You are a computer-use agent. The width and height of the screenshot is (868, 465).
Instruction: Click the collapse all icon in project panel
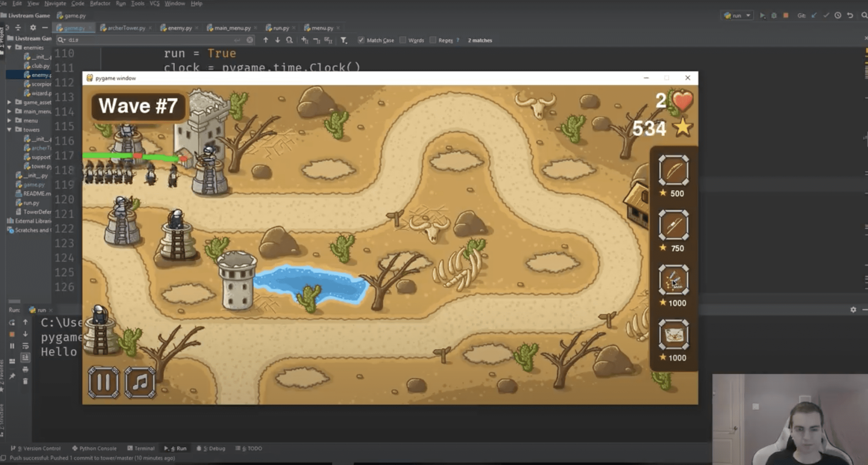click(18, 27)
